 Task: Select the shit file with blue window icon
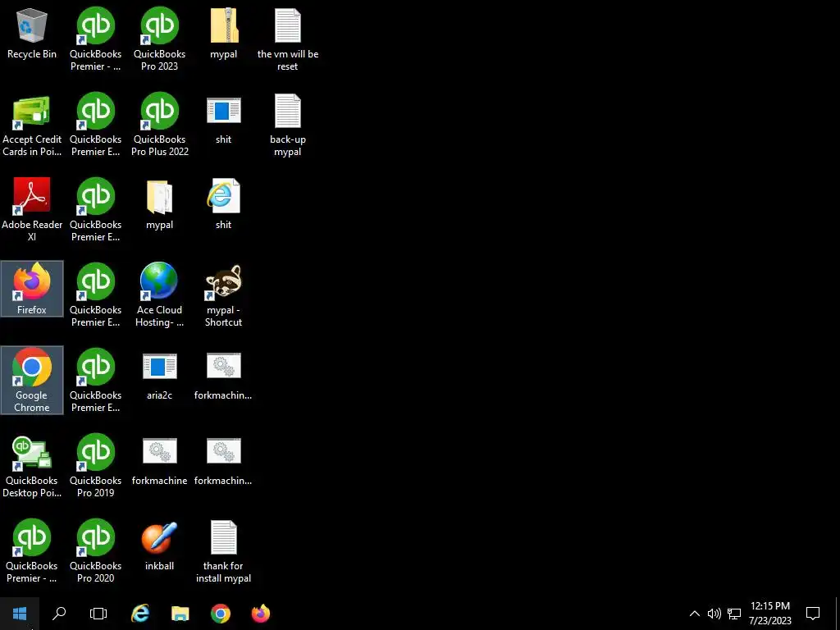223,120
